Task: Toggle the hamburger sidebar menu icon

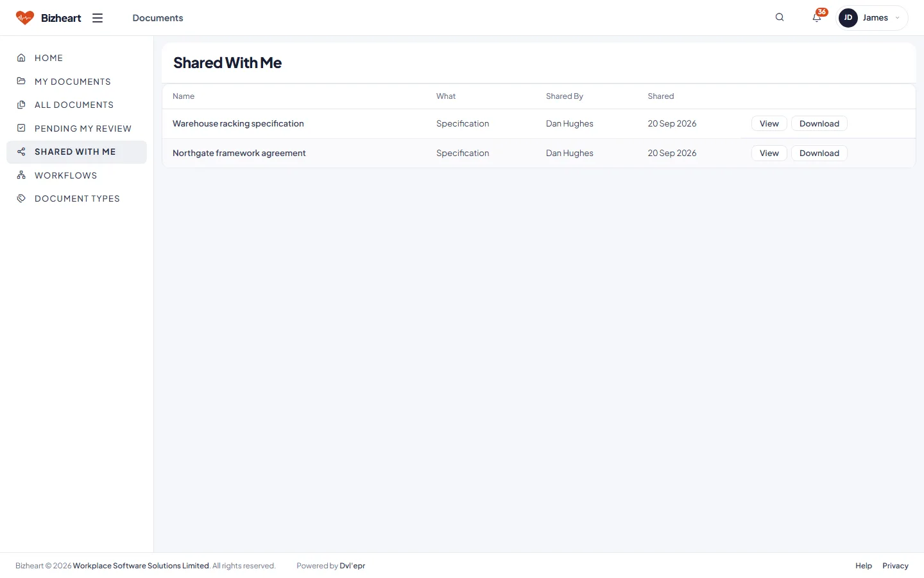Action: tap(98, 18)
